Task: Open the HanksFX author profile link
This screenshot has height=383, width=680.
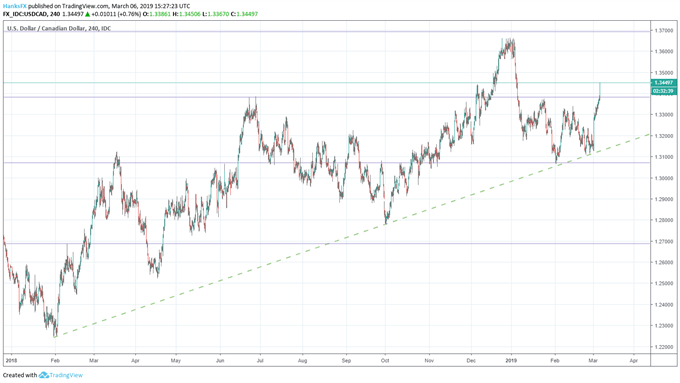Action: 15,6
